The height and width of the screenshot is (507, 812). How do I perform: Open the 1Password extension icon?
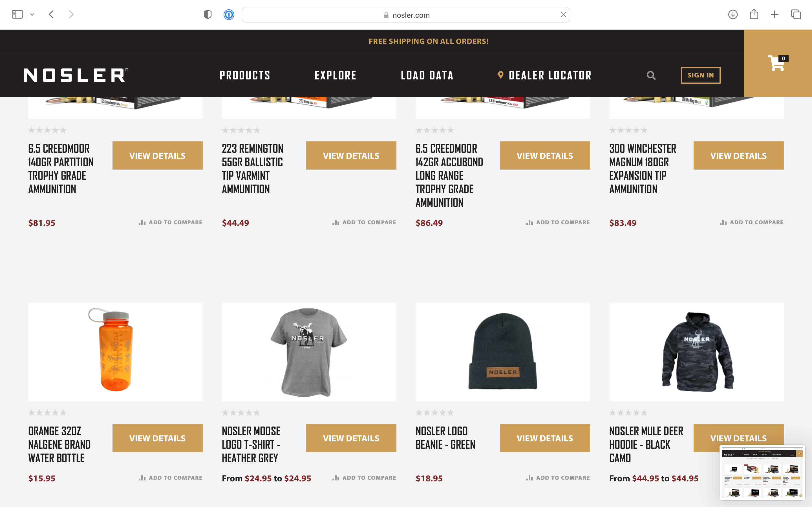[x=229, y=15]
